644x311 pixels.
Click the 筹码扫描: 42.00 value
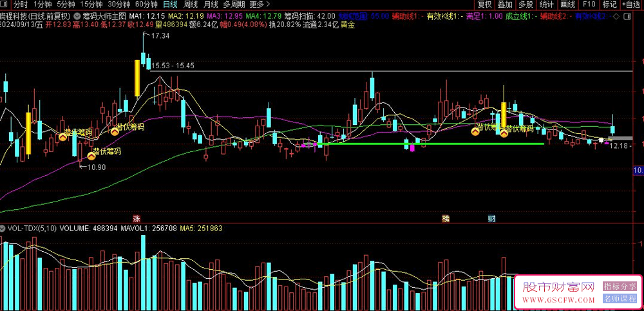[310, 17]
